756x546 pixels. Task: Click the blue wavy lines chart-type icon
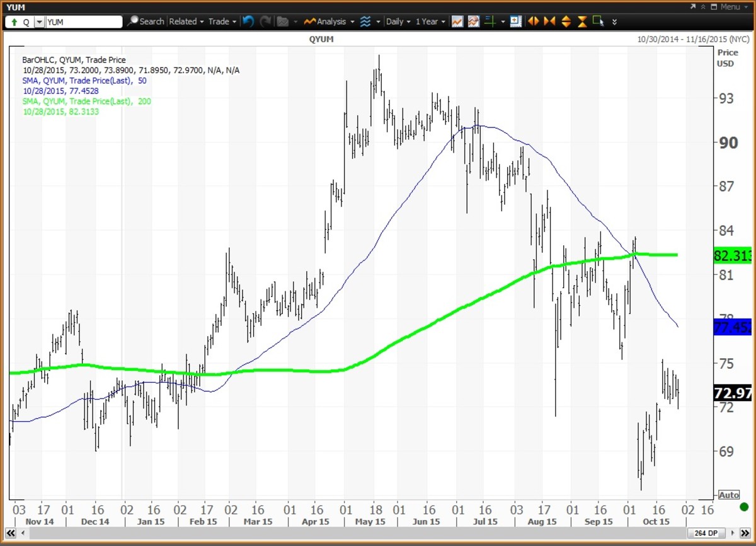coord(365,21)
